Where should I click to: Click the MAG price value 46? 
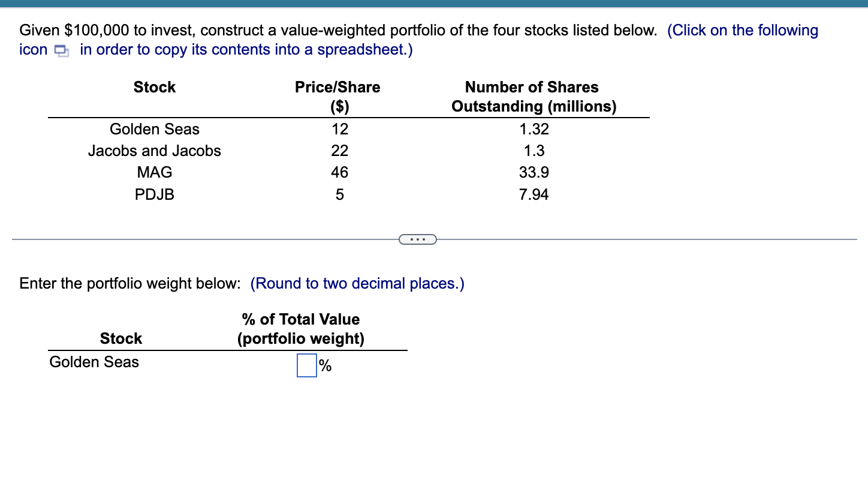pyautogui.click(x=339, y=173)
